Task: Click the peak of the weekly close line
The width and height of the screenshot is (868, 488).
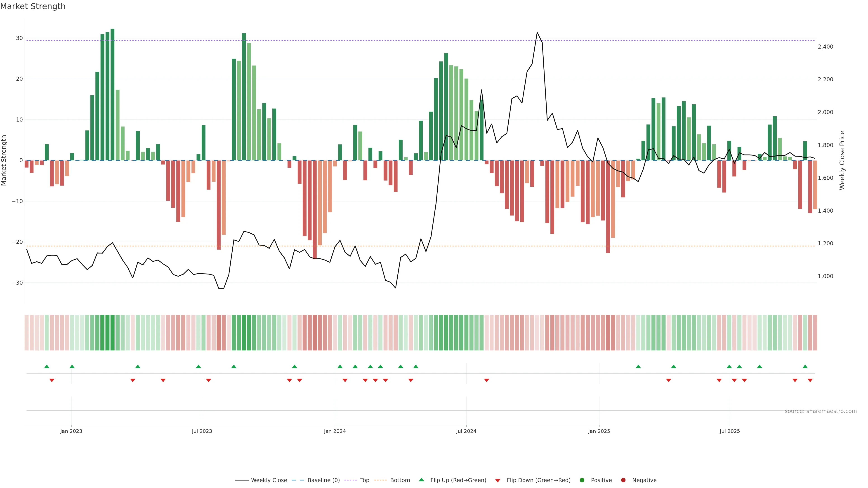Action: point(537,33)
